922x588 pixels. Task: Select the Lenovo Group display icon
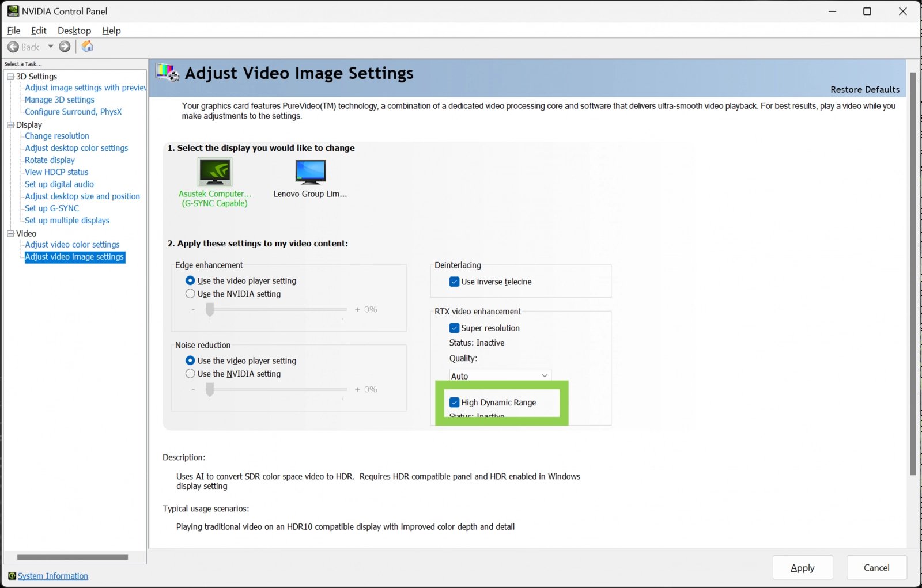(310, 172)
